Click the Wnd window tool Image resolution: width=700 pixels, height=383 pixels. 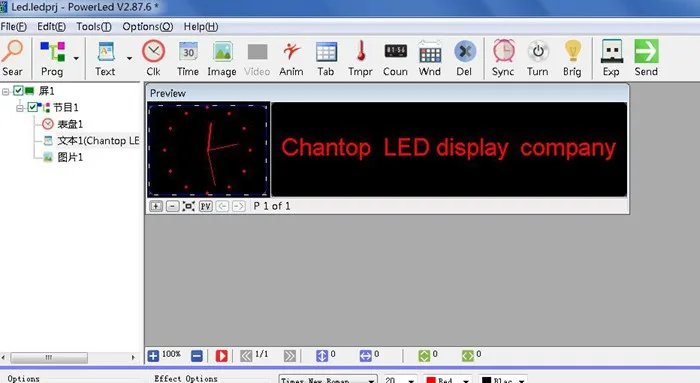coord(430,58)
